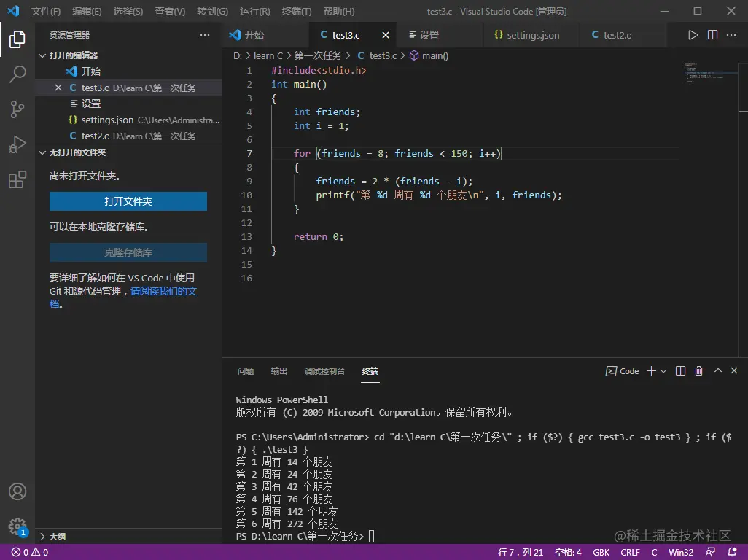Split the editor to the right

tap(712, 35)
